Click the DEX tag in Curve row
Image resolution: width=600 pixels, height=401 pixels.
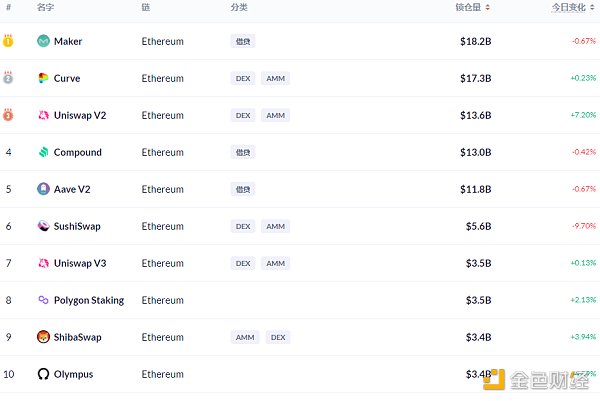(x=243, y=78)
